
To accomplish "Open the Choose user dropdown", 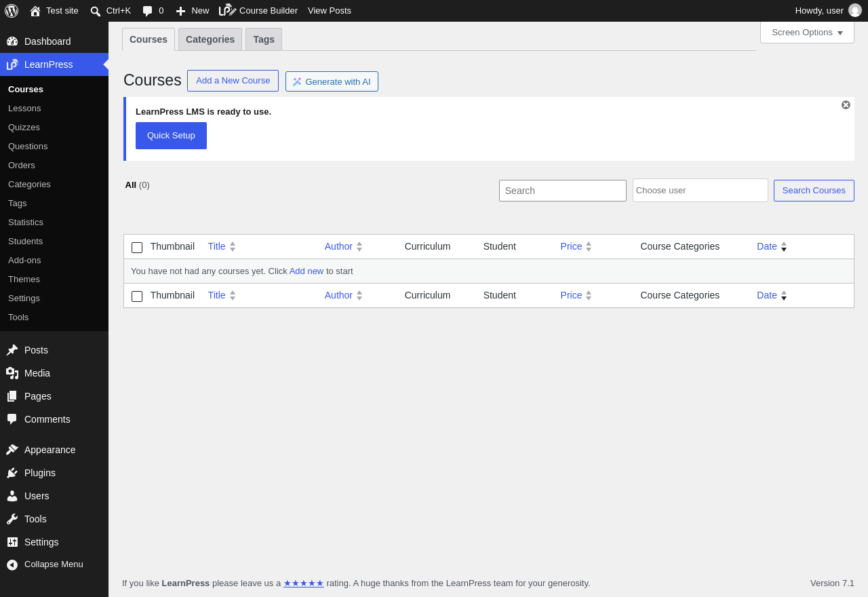I will (701, 191).
